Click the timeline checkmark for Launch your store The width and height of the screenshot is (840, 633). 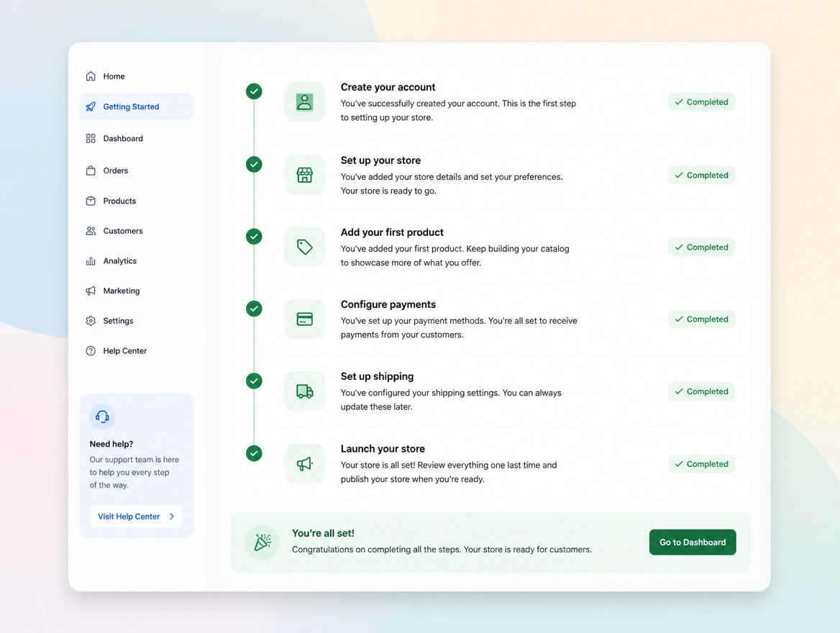254,453
